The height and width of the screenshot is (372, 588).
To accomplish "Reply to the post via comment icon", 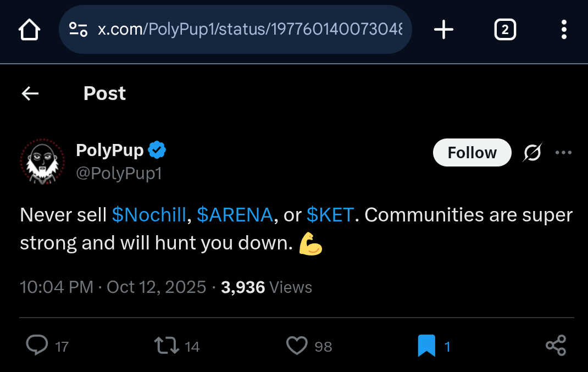I will (37, 346).
